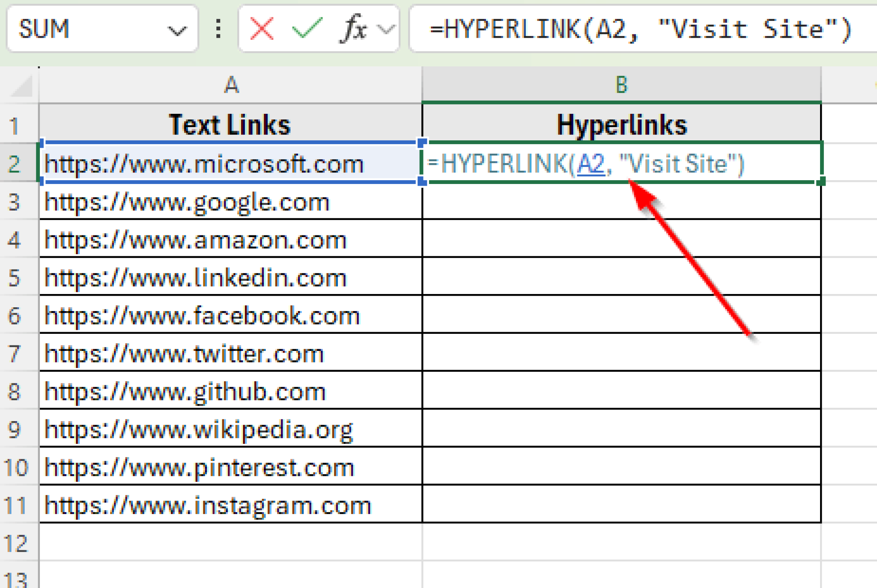The height and width of the screenshot is (588, 877).
Task: Click column header B
Action: coord(621,85)
